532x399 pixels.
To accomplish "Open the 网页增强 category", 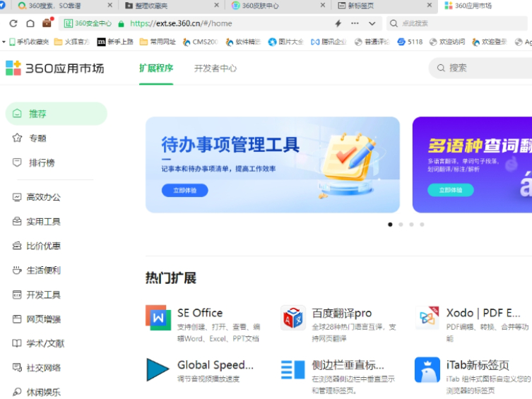I will [x=36, y=319].
